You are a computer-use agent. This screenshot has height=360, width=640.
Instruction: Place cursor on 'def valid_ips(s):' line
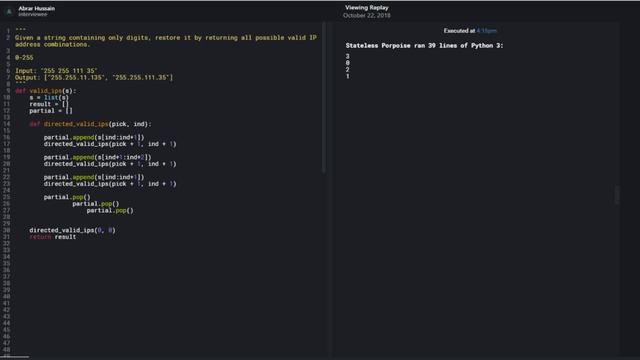point(46,91)
